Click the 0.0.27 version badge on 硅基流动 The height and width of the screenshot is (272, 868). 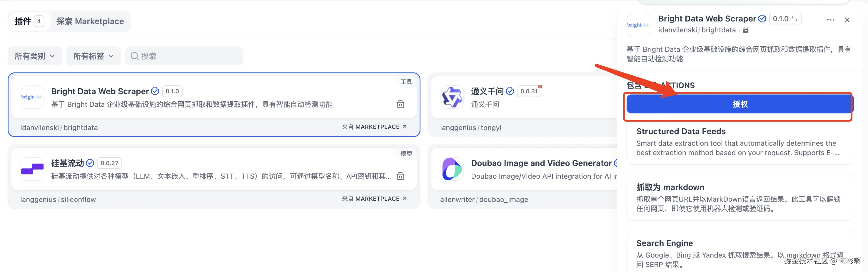(109, 163)
